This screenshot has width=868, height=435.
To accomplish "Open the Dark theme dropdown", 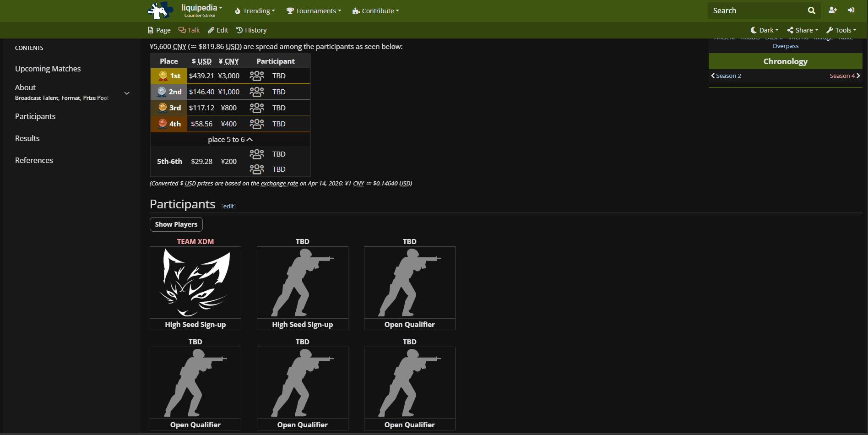I will 765,30.
